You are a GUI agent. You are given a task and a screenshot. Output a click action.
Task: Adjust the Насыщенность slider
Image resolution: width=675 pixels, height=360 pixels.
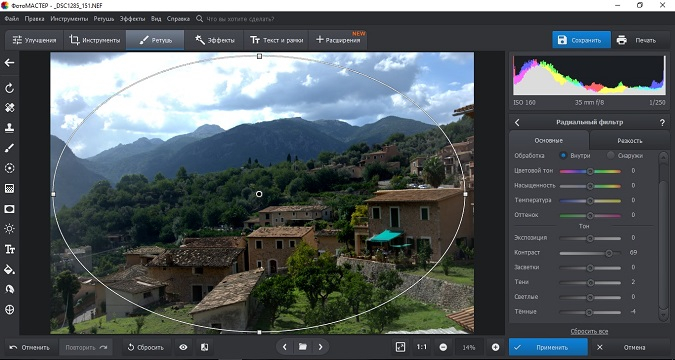[590, 186]
